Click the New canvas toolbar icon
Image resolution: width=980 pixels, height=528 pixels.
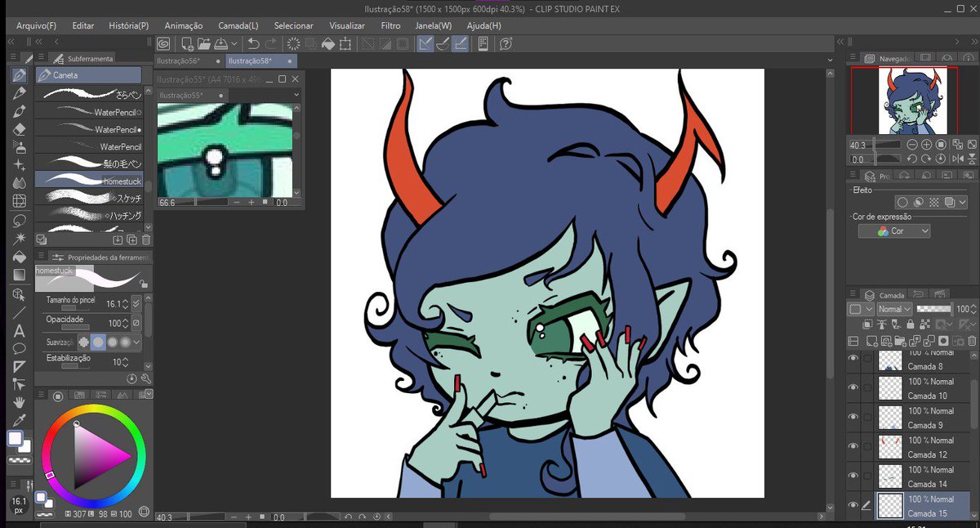[188, 43]
